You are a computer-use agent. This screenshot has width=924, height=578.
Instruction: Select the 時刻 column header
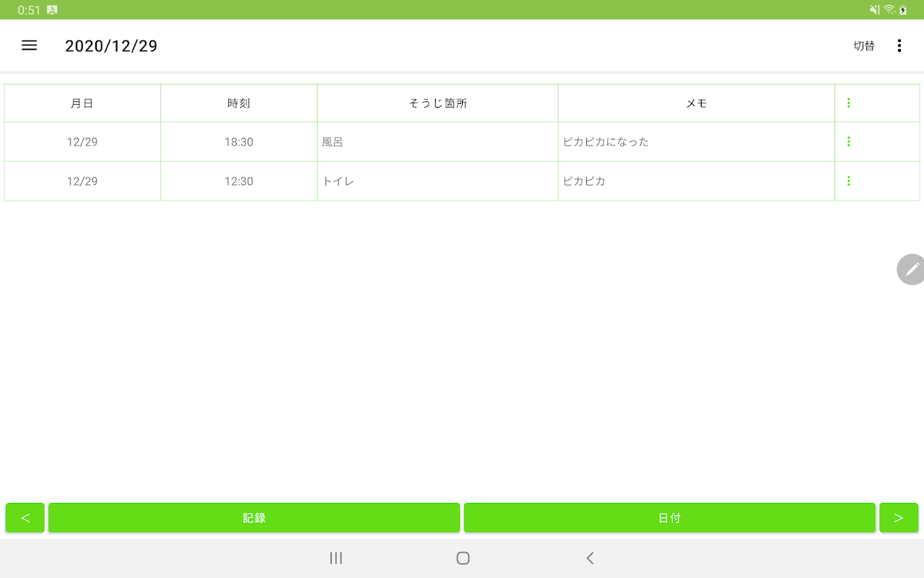click(239, 103)
